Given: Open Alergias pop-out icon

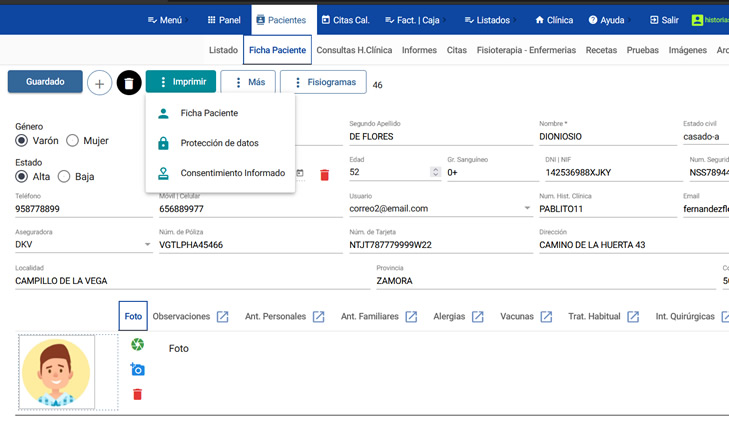Looking at the screenshot, I should tap(478, 317).
